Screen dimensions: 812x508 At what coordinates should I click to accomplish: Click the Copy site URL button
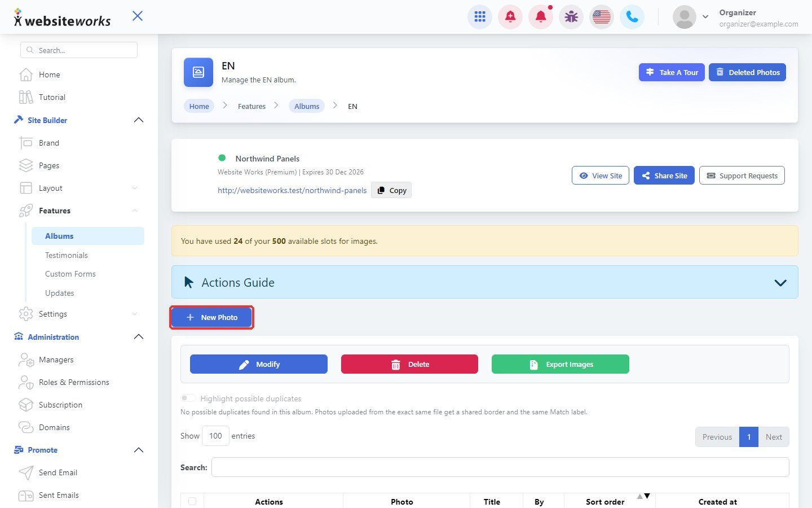coord(391,190)
